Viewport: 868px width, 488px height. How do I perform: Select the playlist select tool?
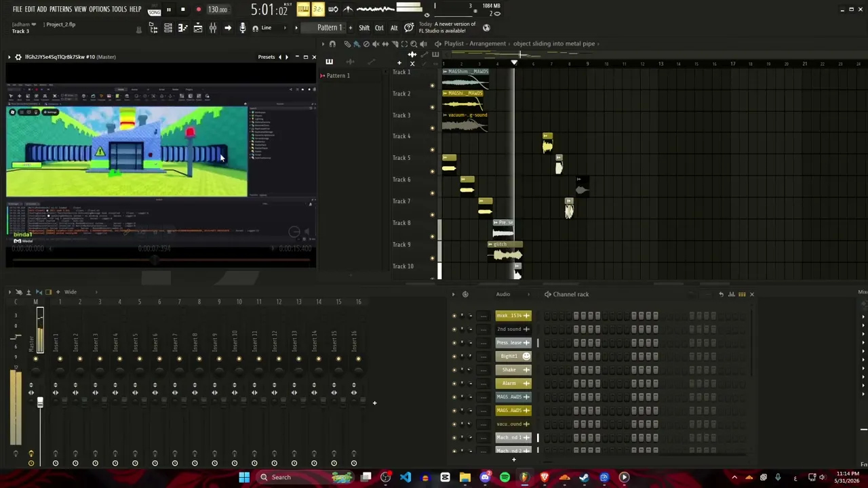click(404, 44)
